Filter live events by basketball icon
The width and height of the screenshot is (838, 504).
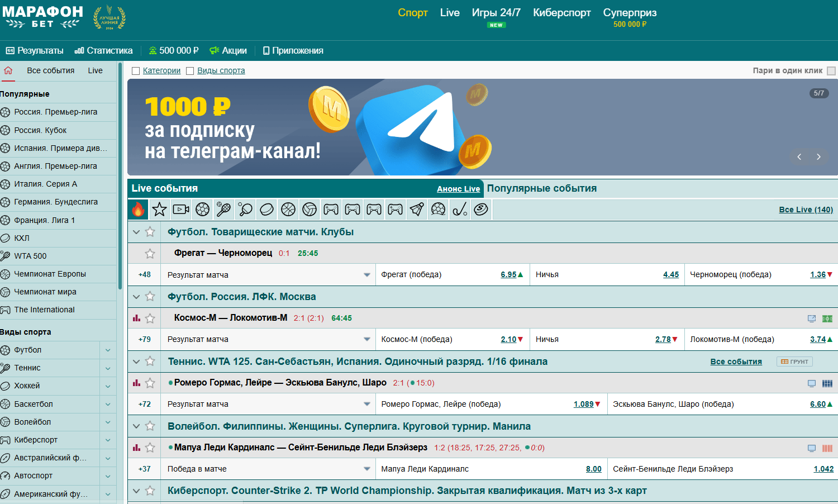pos(288,209)
